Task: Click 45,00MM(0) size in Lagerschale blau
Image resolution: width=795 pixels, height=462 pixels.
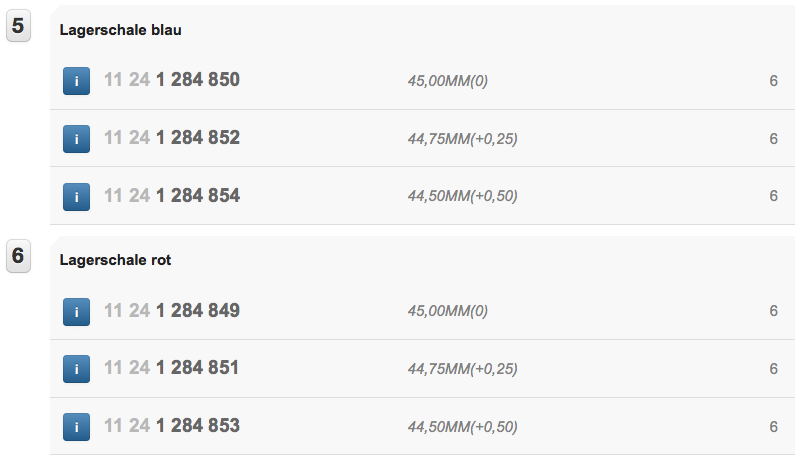Action: coord(447,81)
